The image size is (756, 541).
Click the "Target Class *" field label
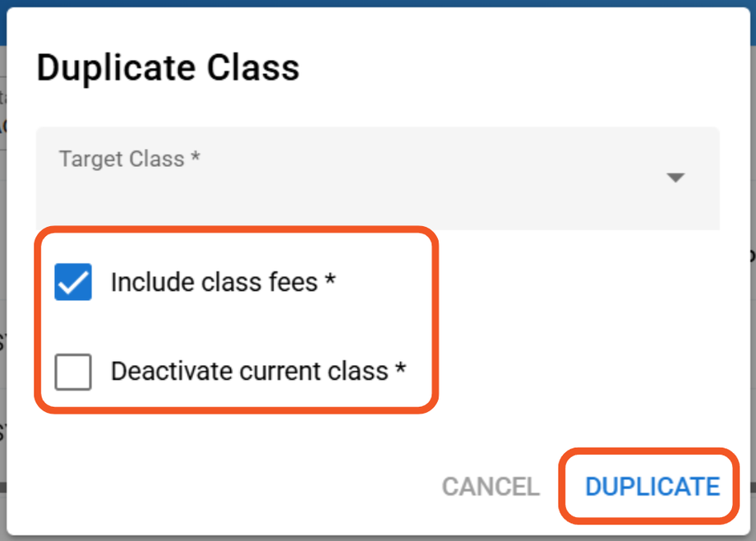(130, 159)
